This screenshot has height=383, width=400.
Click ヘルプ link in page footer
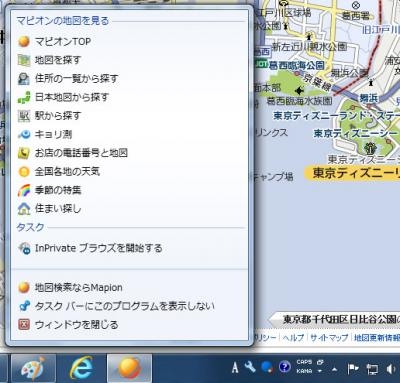tap(293, 338)
